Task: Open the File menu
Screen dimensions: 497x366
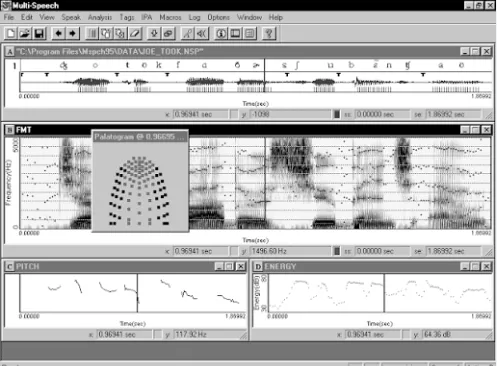Action: (9, 17)
